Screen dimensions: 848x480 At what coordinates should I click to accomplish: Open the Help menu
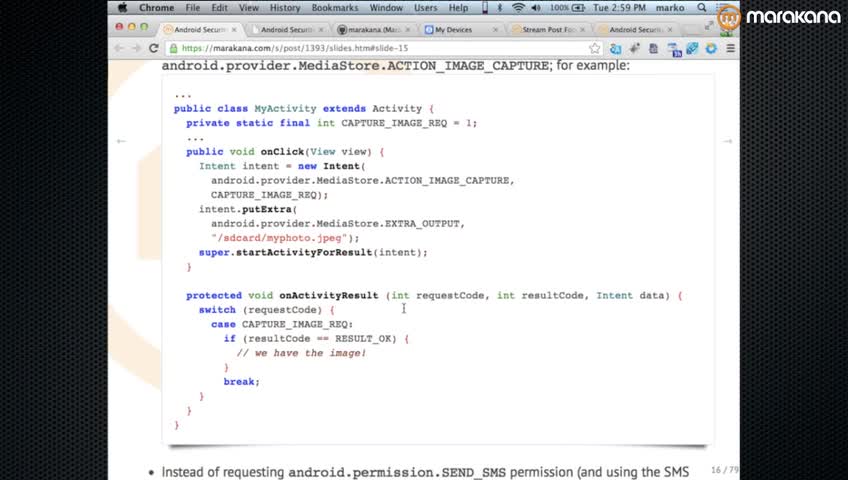(458, 8)
